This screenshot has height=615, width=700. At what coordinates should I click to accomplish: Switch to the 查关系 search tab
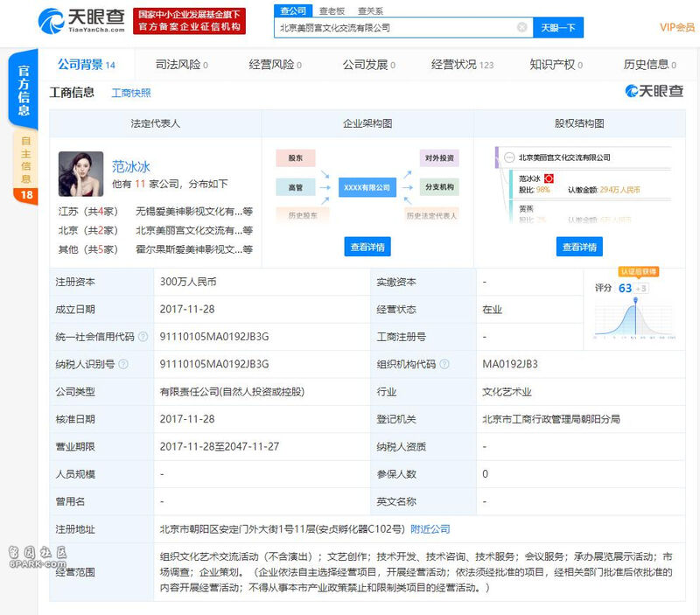pos(370,11)
